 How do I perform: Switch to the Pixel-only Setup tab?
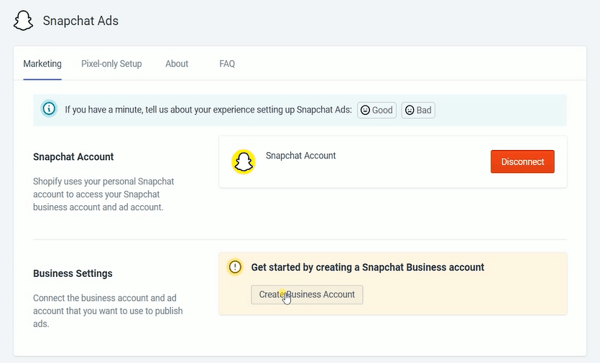(x=111, y=63)
